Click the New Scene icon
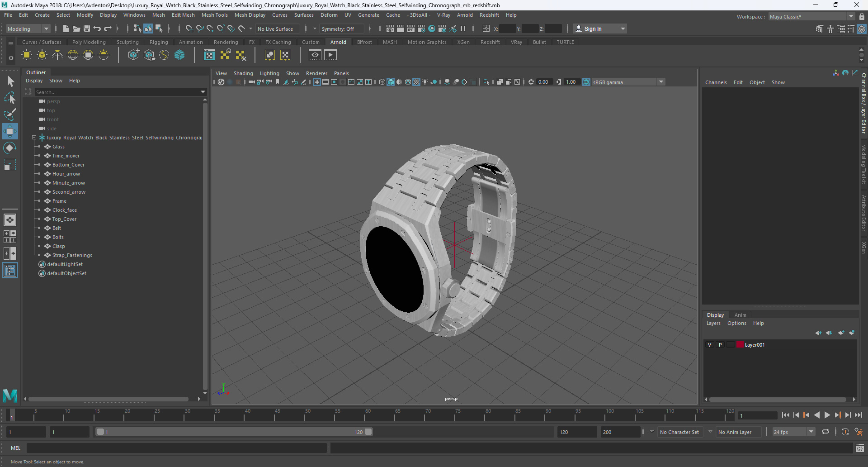Screen dimensions: 868x467 (x=66, y=29)
